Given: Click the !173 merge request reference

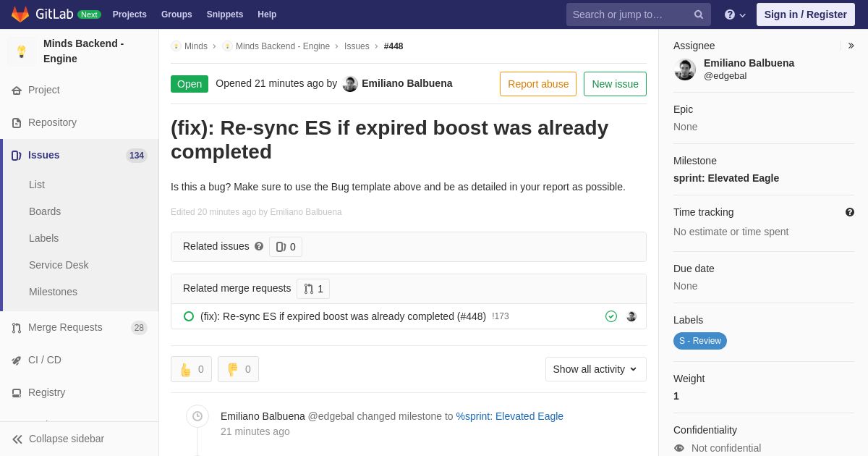Looking at the screenshot, I should (501, 316).
